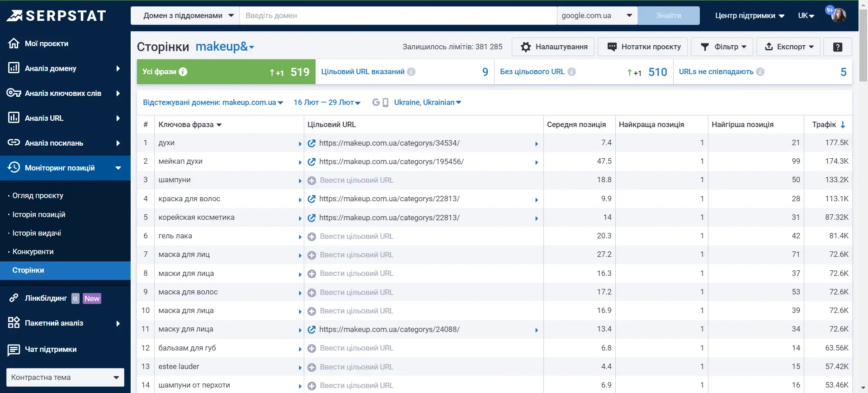Select the Цільовий URL вказаний tab

[x=405, y=71]
